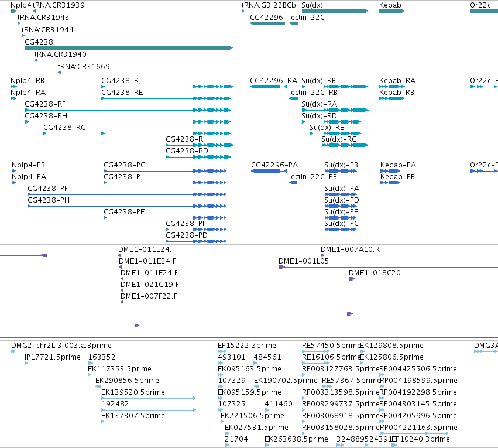This screenshot has height=448, width=498.
Task: Select the DME1-018C20 clone label
Action: [x=375, y=273]
